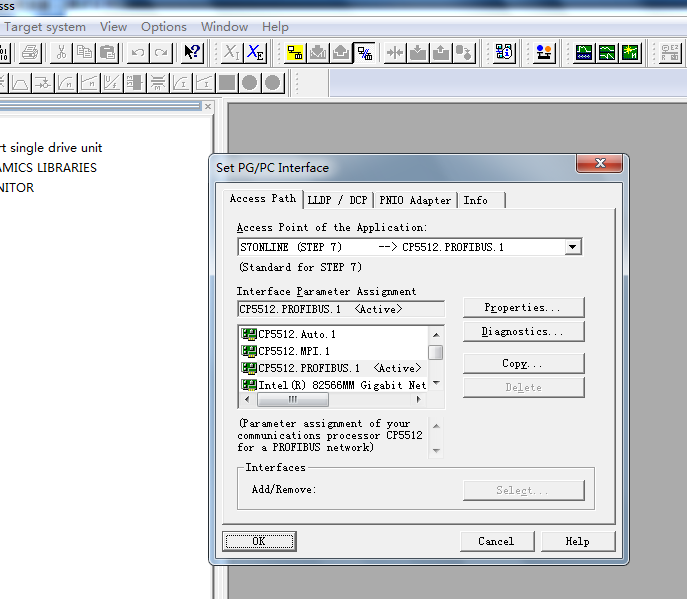Click the Cut scissors icon
This screenshot has width=687, height=599.
pyautogui.click(x=61, y=53)
